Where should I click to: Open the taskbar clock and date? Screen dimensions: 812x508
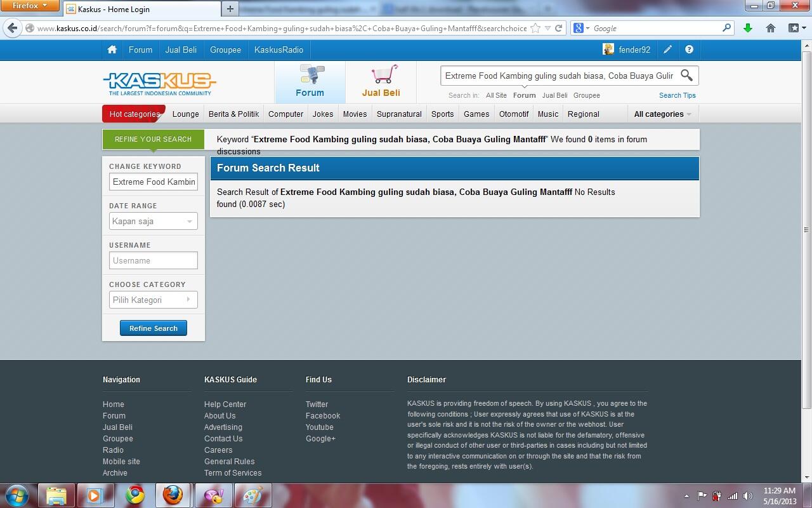point(779,496)
